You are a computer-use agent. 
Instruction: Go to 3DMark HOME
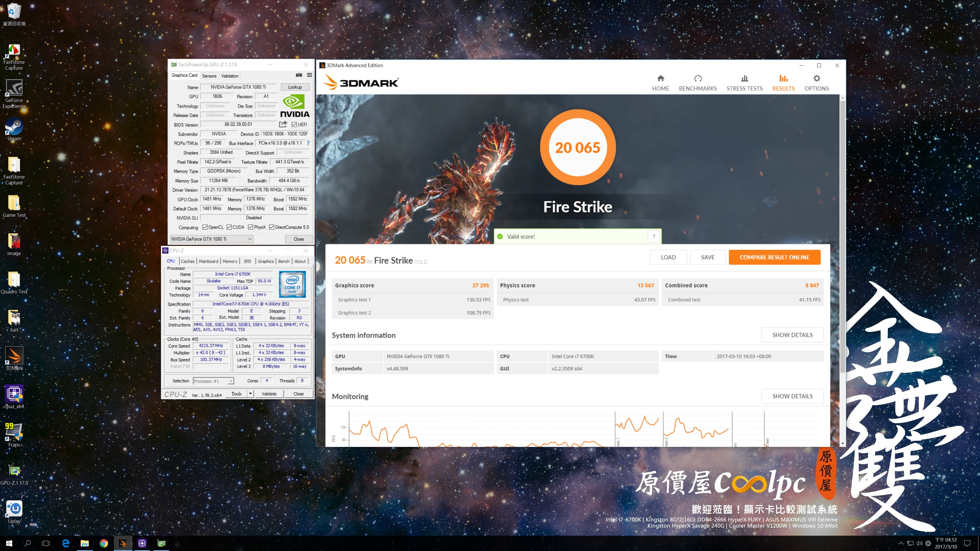[660, 83]
